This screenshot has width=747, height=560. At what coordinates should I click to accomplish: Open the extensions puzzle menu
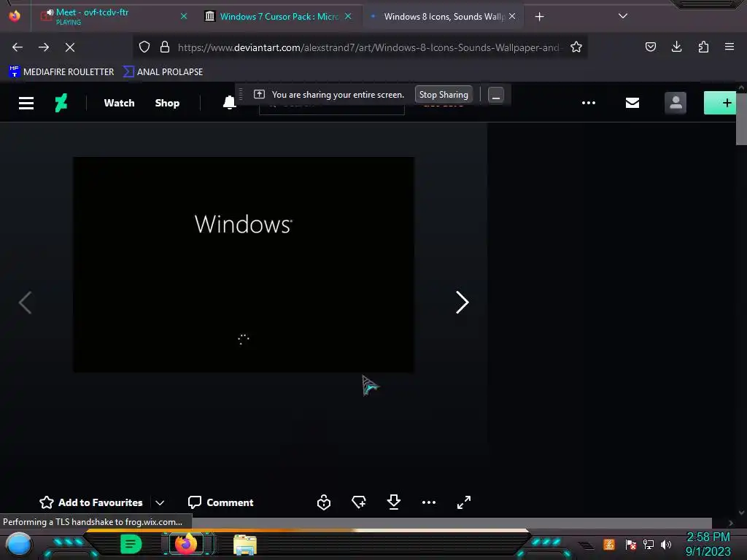click(703, 47)
